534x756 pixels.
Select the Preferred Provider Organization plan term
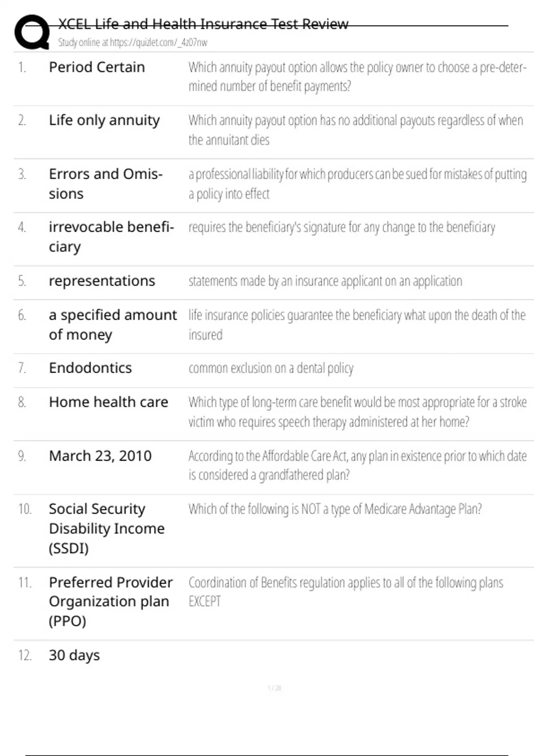tap(110, 601)
